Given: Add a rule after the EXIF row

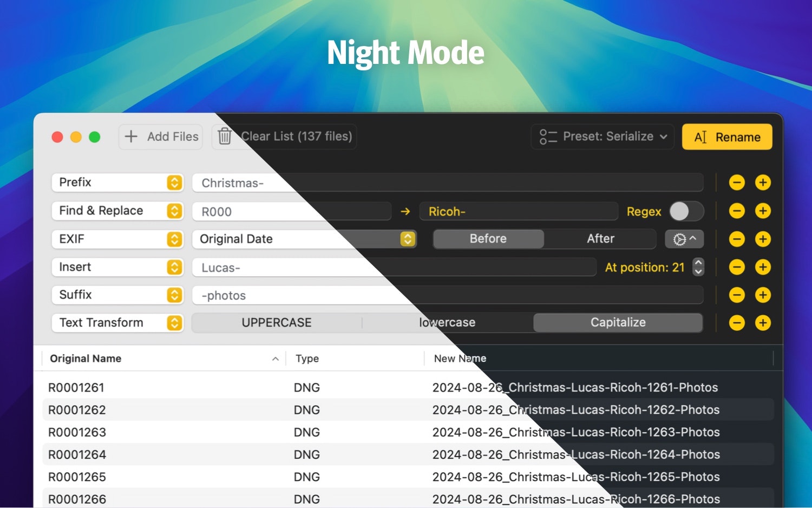Looking at the screenshot, I should coord(763,239).
